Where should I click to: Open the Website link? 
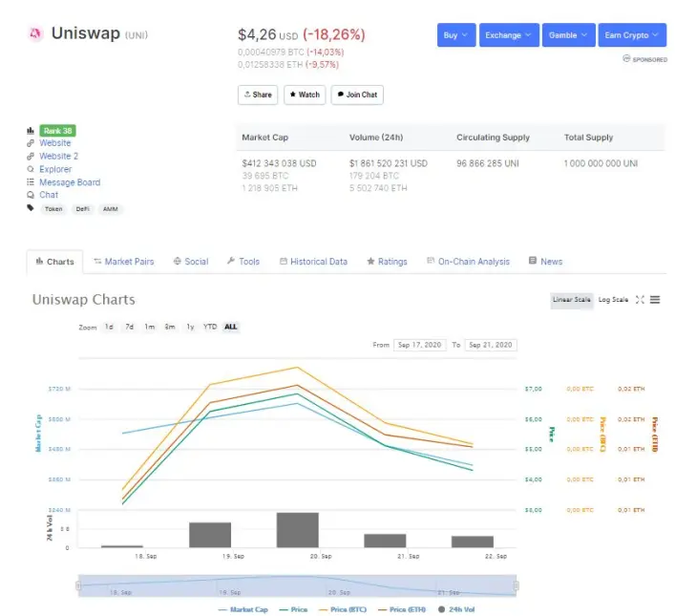55,143
